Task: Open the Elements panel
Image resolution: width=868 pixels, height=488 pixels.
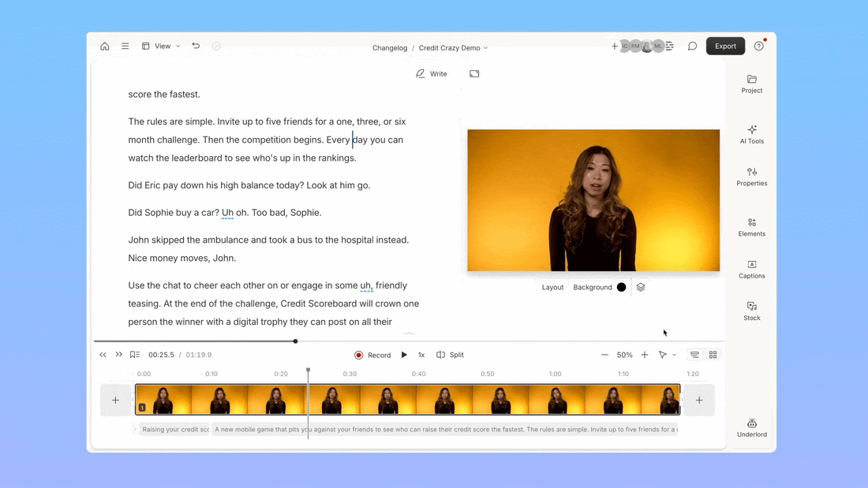Action: pos(751,226)
